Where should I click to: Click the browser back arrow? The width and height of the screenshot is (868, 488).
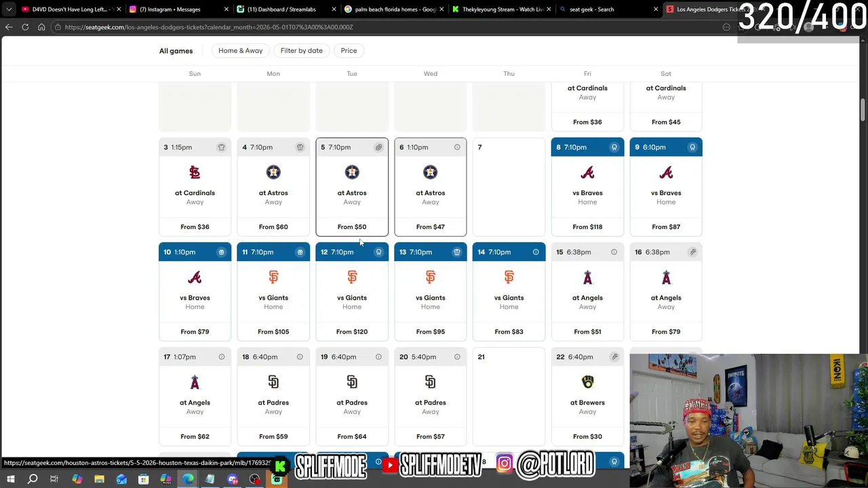(x=9, y=27)
